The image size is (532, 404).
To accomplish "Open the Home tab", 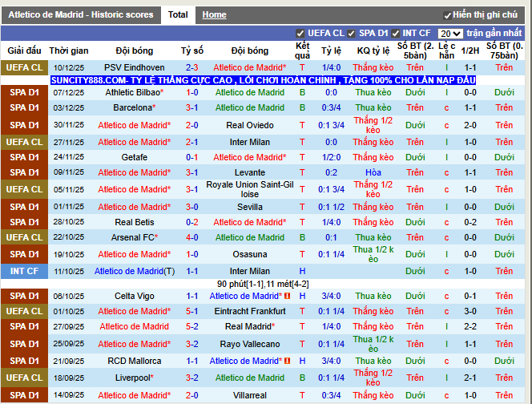I will [214, 15].
